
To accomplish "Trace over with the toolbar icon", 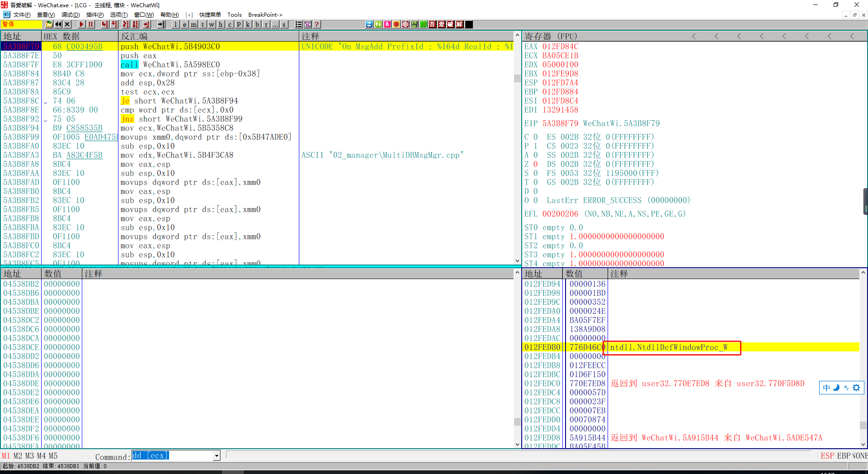I will (135, 24).
